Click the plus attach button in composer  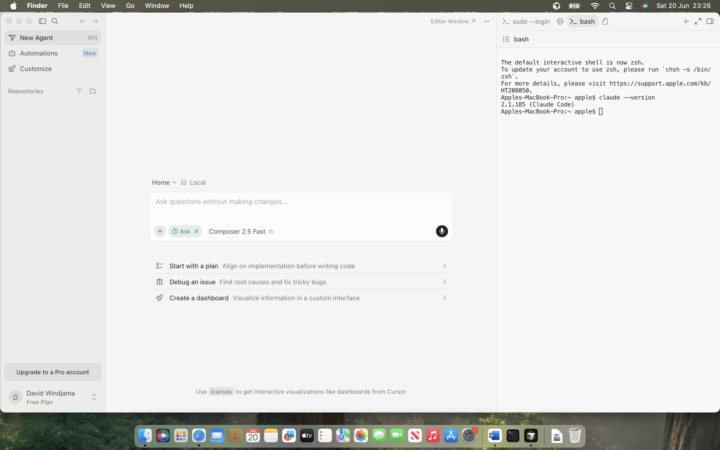pyautogui.click(x=160, y=231)
